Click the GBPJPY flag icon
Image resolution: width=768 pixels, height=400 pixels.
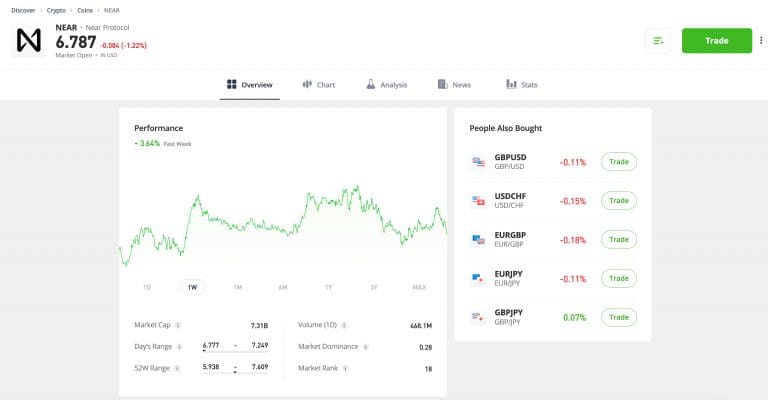(479, 317)
